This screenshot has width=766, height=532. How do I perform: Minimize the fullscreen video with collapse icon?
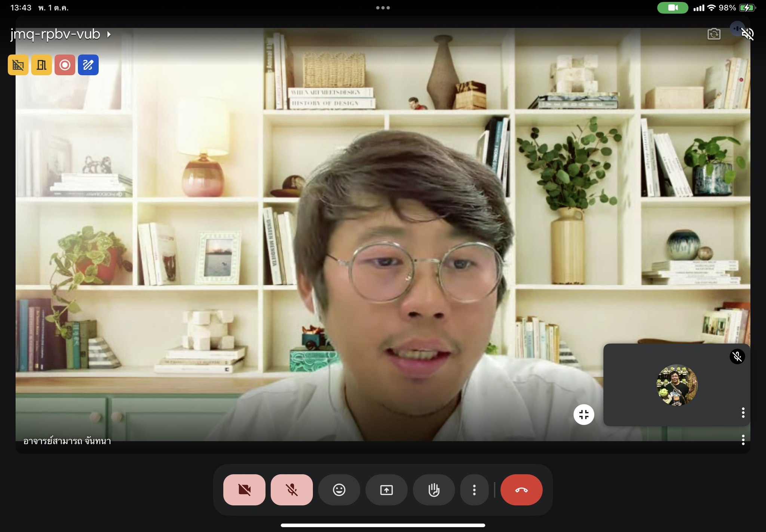tap(583, 414)
